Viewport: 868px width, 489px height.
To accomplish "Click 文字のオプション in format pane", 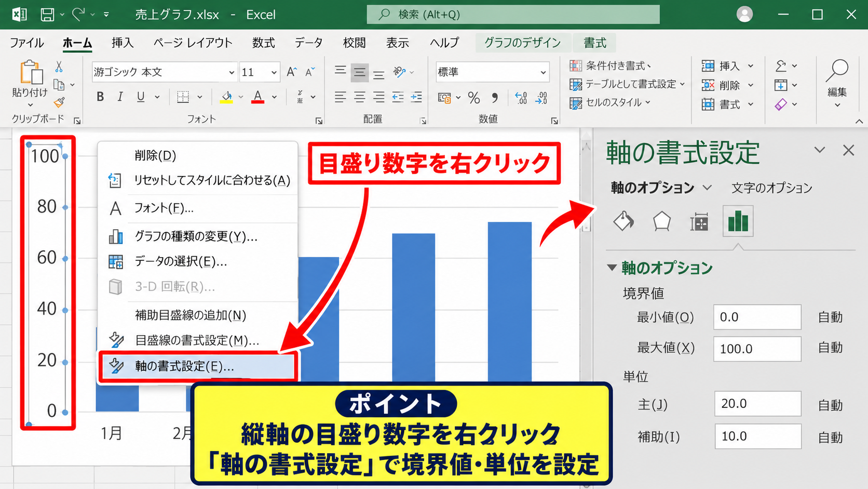I will pyautogui.click(x=771, y=188).
